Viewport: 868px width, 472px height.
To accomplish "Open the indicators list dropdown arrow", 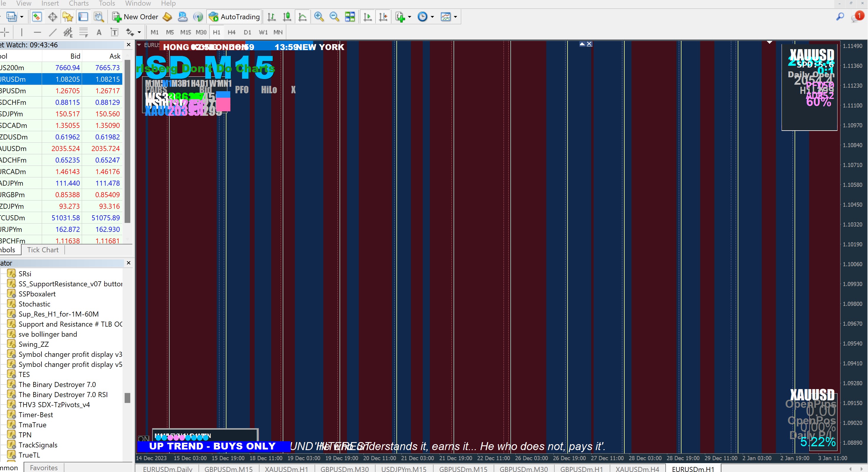I will pos(409,17).
